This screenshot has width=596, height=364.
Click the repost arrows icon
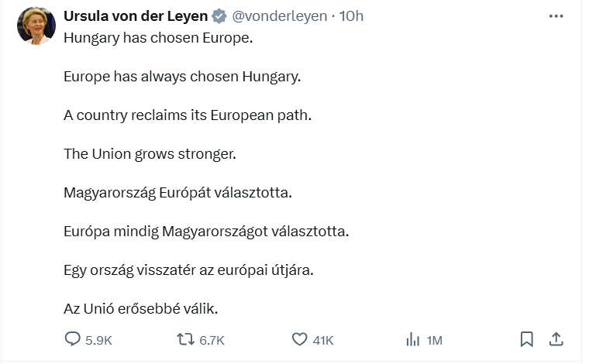tap(185, 339)
